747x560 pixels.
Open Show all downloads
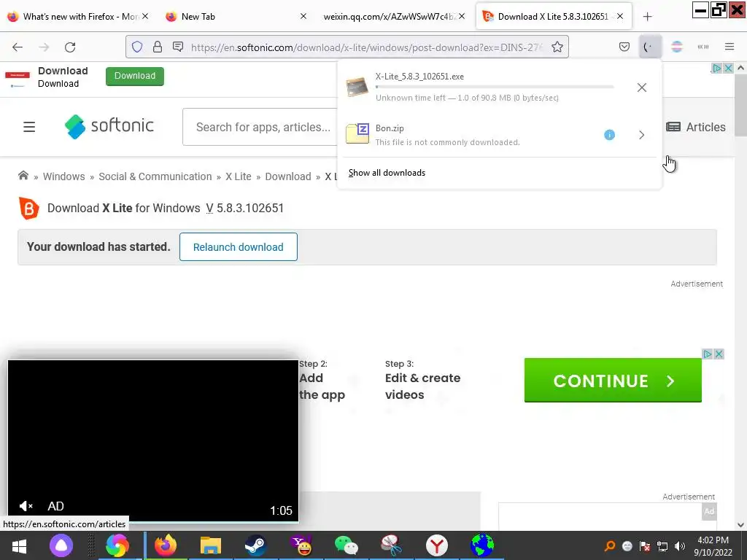click(387, 172)
